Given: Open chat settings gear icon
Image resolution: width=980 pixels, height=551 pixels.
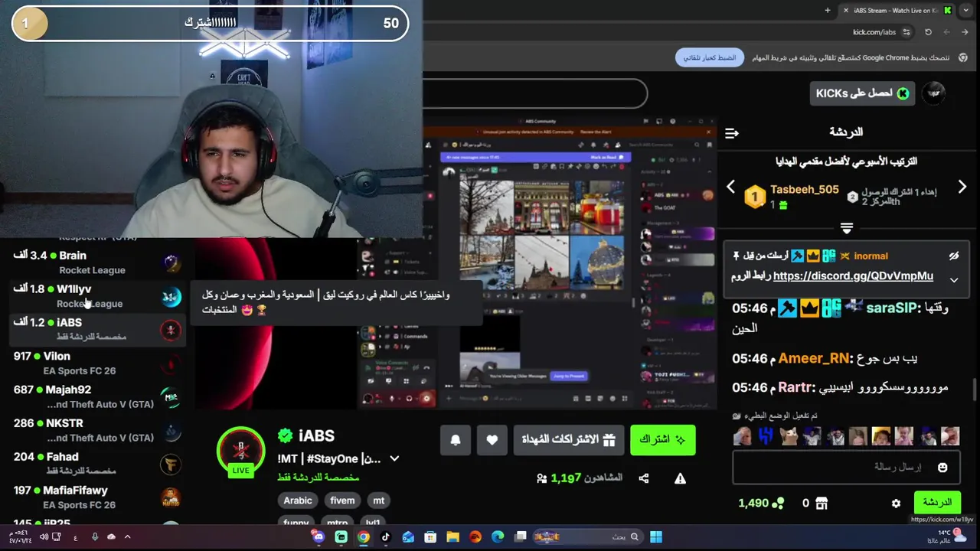Looking at the screenshot, I should pyautogui.click(x=896, y=503).
